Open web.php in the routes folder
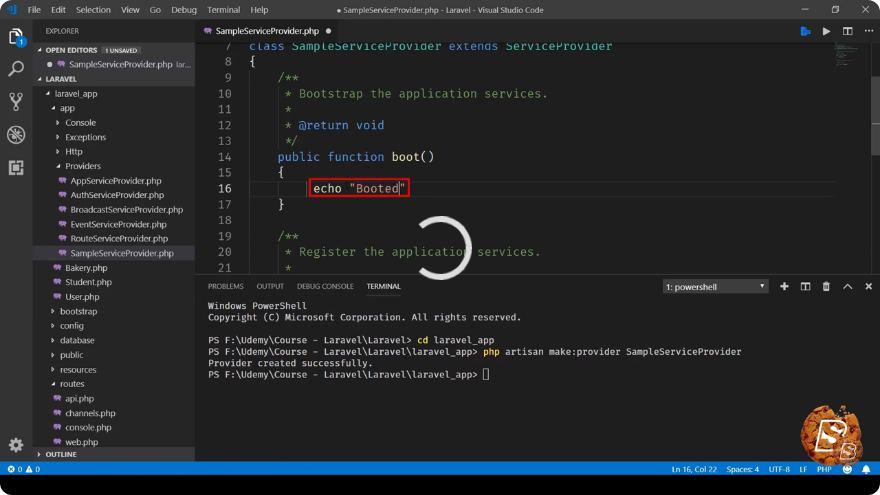Image resolution: width=880 pixels, height=495 pixels. [x=81, y=442]
